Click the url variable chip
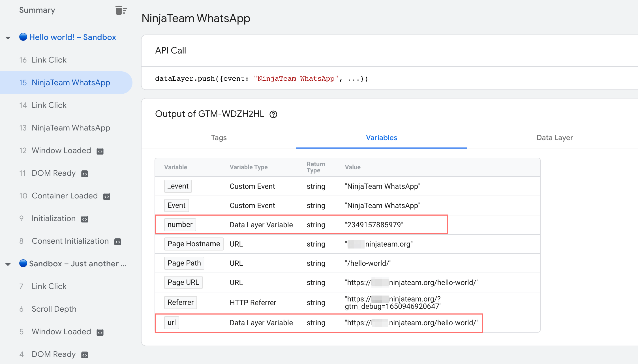 coord(172,323)
